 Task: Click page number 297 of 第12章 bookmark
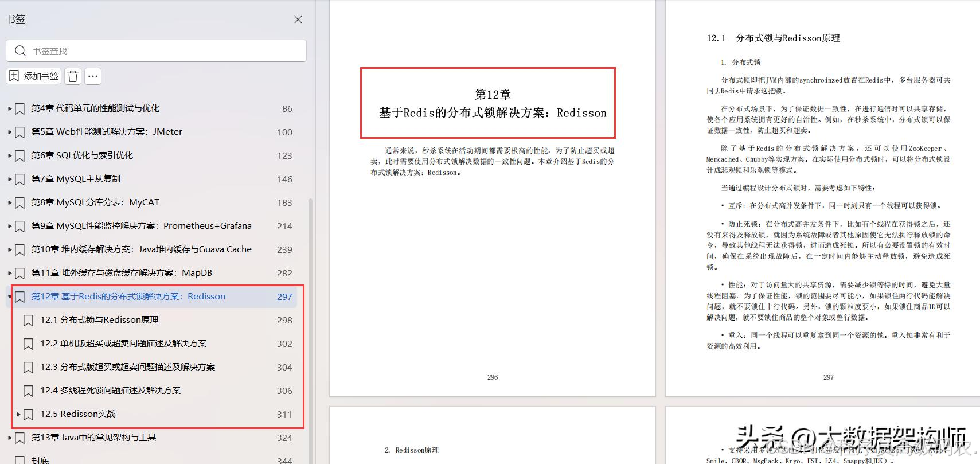pos(284,297)
